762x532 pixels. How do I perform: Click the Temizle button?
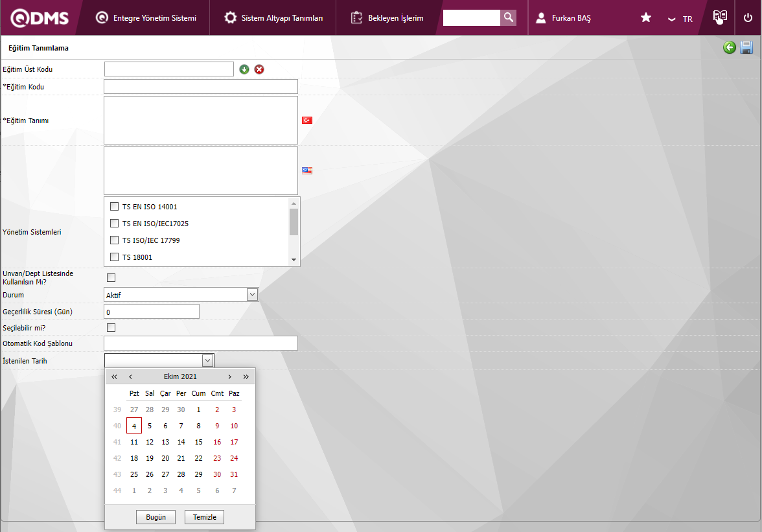[x=205, y=517]
